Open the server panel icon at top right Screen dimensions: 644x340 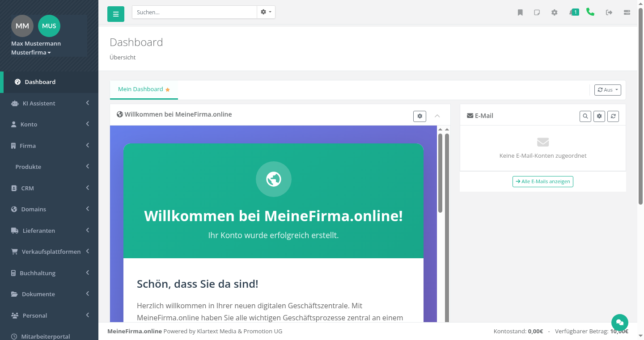tap(627, 13)
